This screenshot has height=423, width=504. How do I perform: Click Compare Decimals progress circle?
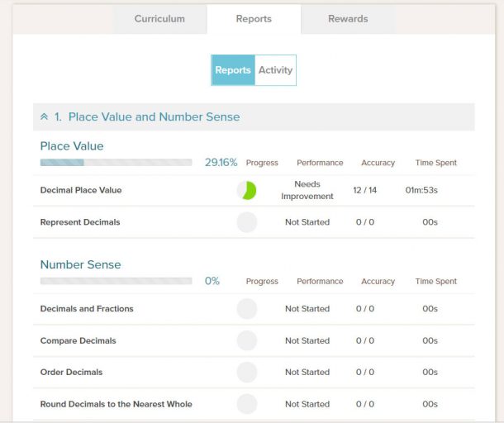[x=246, y=340]
